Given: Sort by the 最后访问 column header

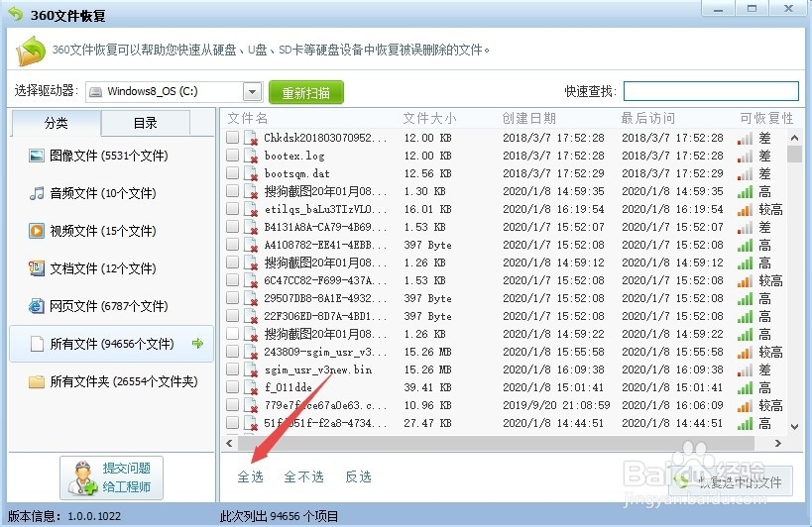Looking at the screenshot, I should pyautogui.click(x=647, y=119).
